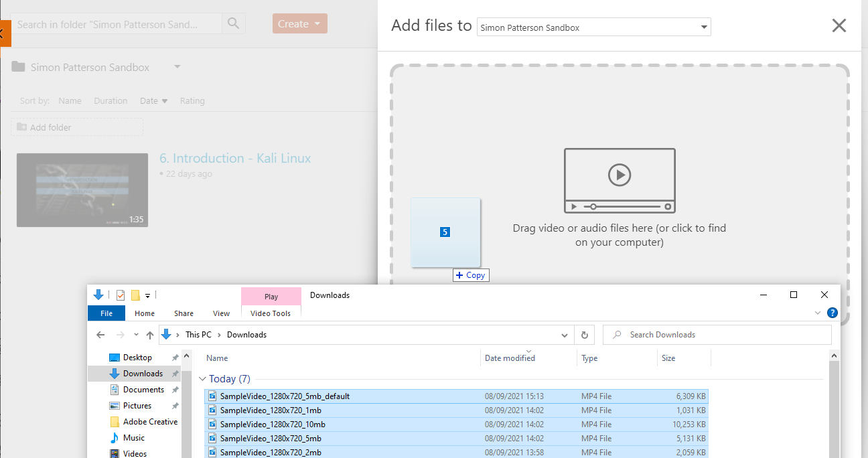Switch to the Home ribbon tab

point(145,313)
